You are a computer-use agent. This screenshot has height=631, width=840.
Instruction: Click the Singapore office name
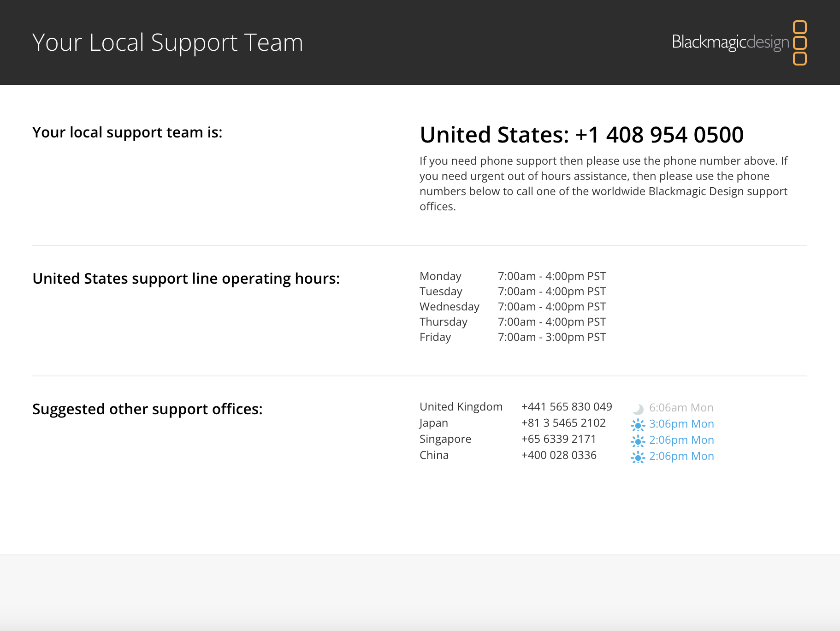445,439
